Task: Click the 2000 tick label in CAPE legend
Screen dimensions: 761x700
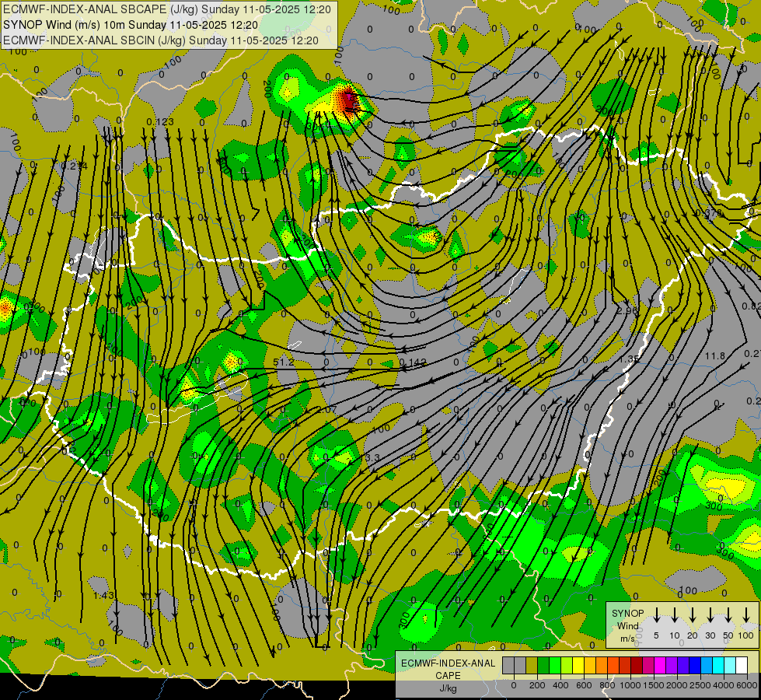Action: click(677, 685)
